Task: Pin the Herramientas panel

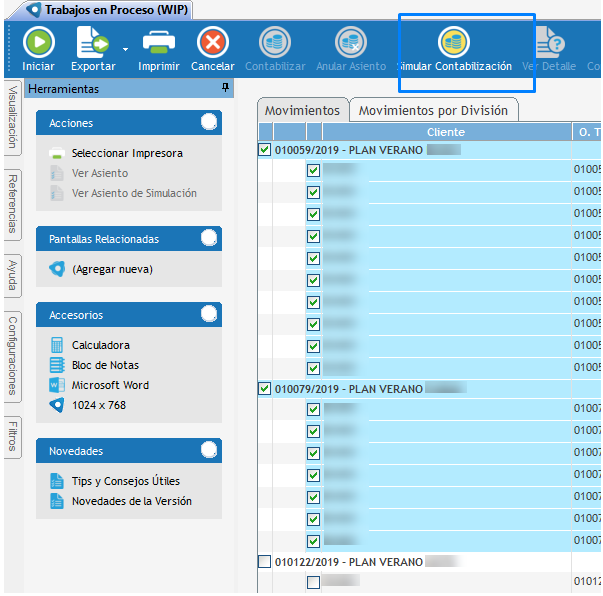Action: pyautogui.click(x=225, y=88)
